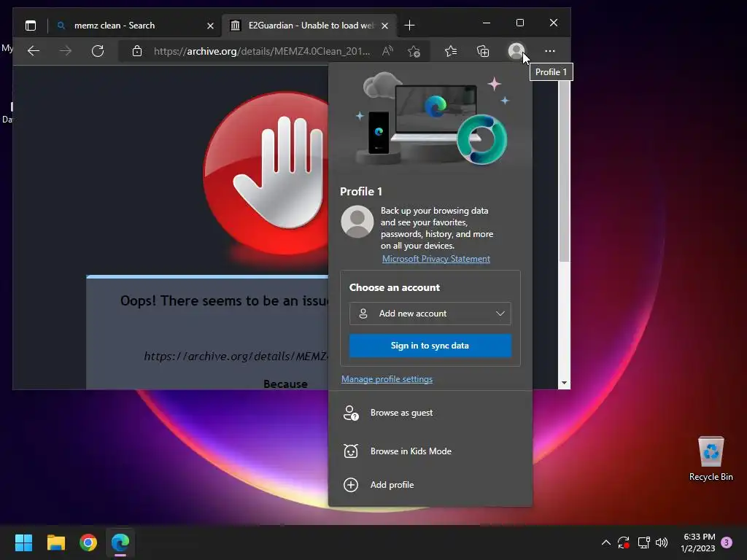Click the Profile avatar button in toolbar
The width and height of the screenshot is (747, 560).
[x=516, y=51]
